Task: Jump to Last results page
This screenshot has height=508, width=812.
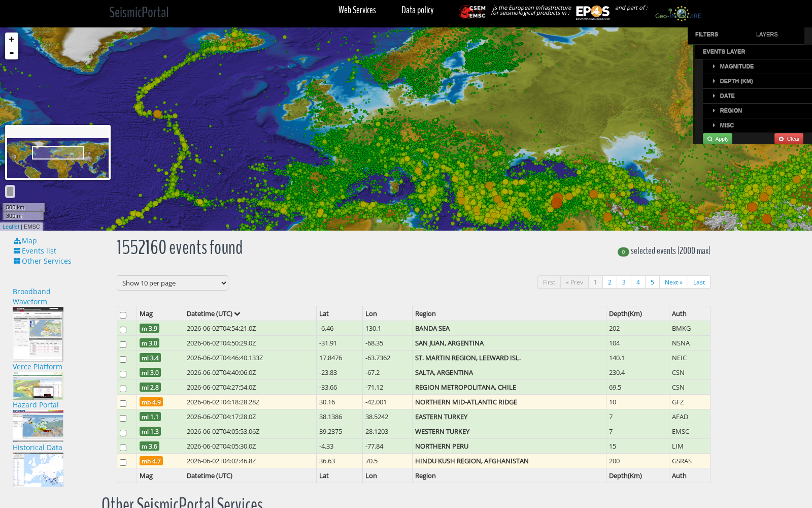Action: 699,282
